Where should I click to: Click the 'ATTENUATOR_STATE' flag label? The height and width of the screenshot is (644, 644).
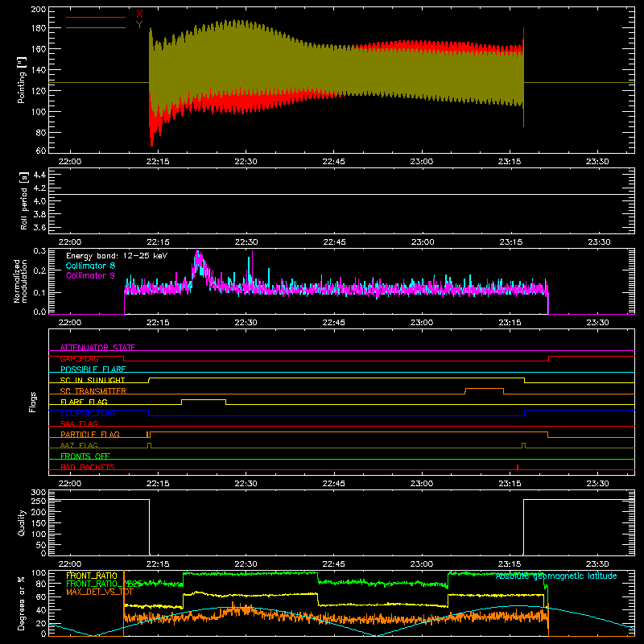97,348
